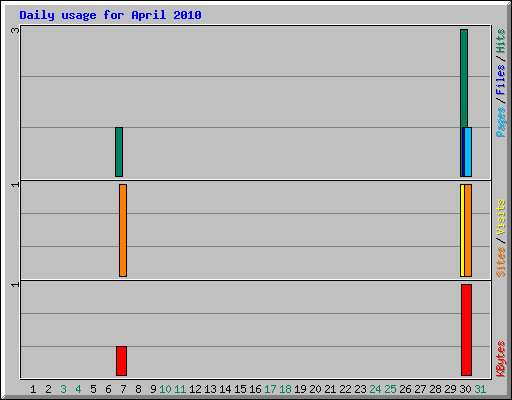Click green day number 31 on the axis
This screenshot has height=400, width=512.
tap(480, 389)
